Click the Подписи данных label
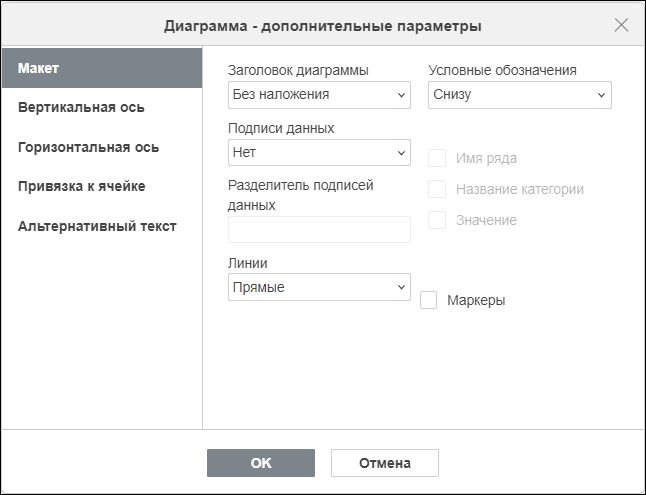646x495 pixels. [281, 128]
